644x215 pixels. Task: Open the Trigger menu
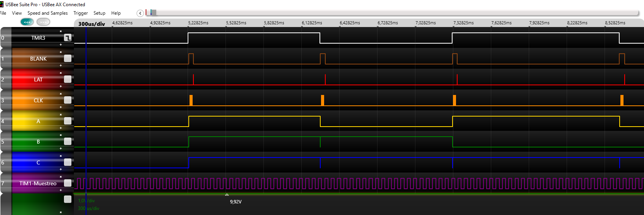(80, 13)
